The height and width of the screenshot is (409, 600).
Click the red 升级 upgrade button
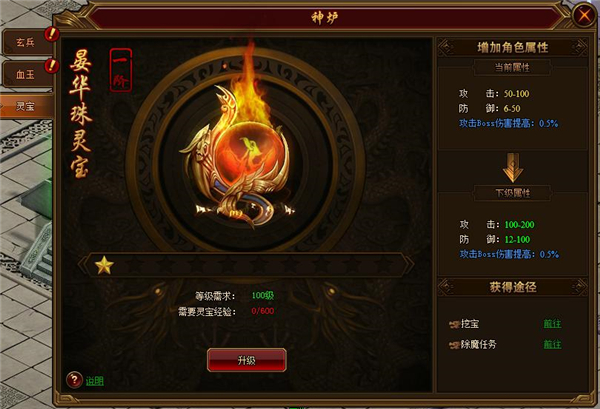click(246, 360)
